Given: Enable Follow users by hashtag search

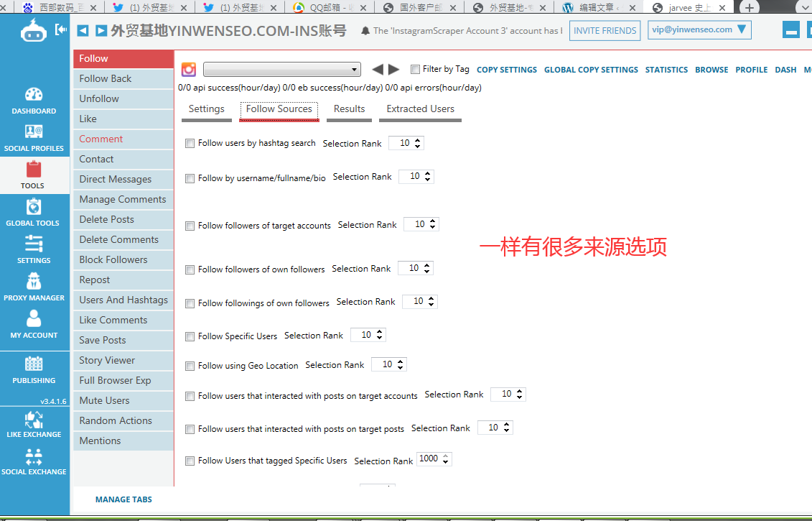Looking at the screenshot, I should pyautogui.click(x=190, y=143).
